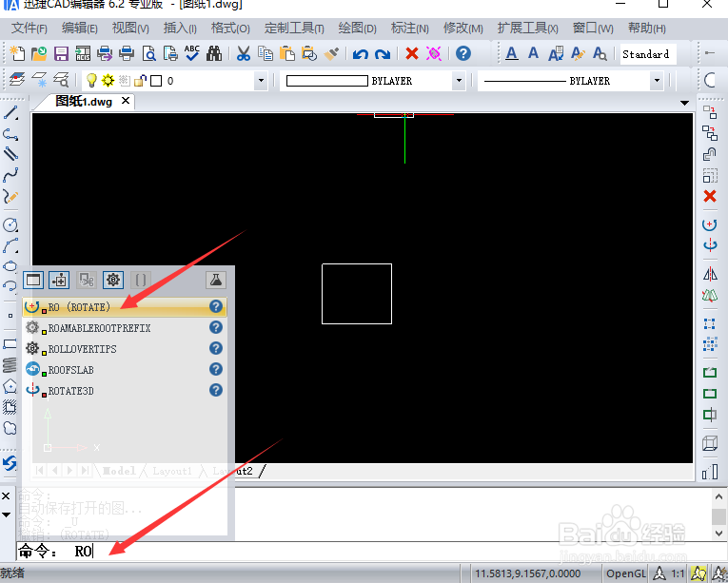728x583 pixels.
Task: Collapse the command history triangle
Action: [x=6, y=515]
